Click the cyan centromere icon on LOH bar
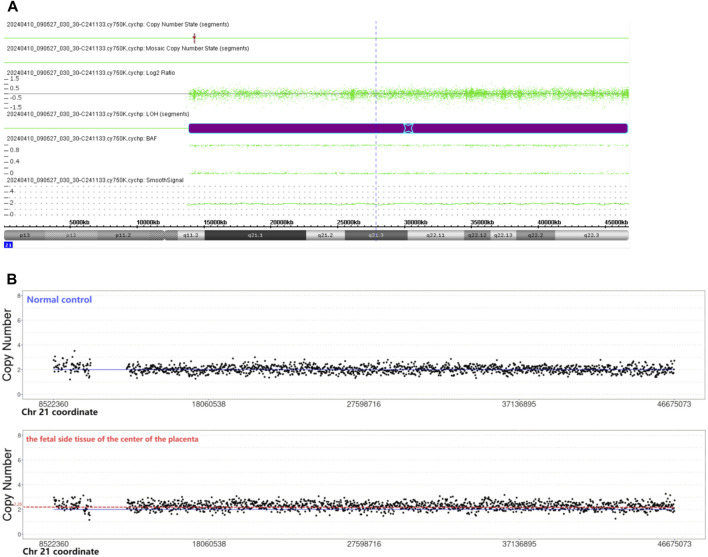Viewport: 708px width, 557px height. coord(408,128)
